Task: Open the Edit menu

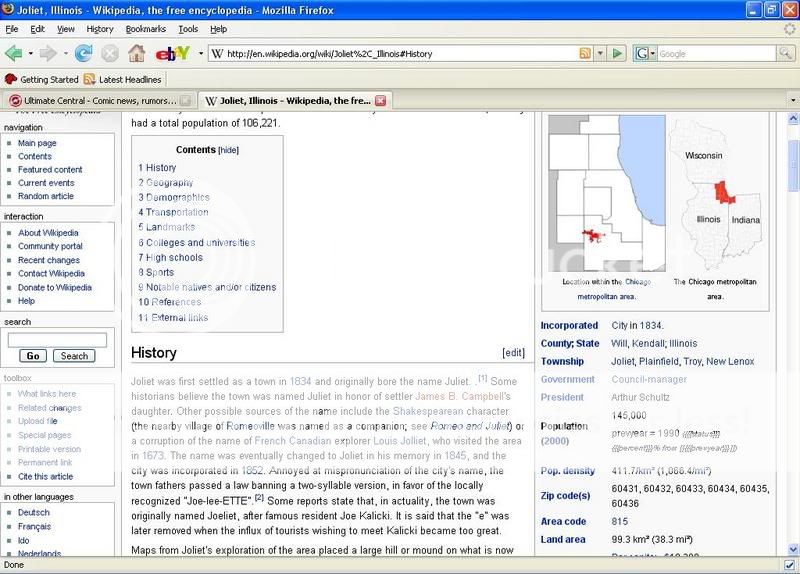Action: tap(37, 29)
